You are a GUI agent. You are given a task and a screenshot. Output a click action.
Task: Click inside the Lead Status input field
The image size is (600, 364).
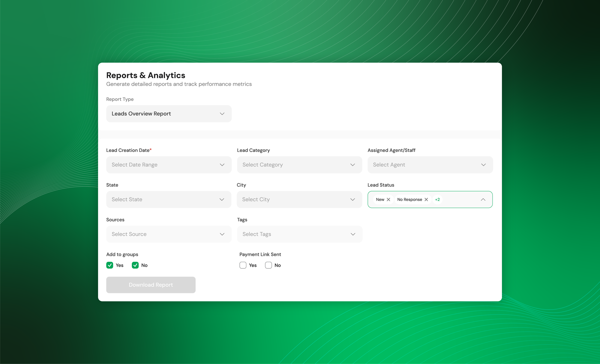459,199
